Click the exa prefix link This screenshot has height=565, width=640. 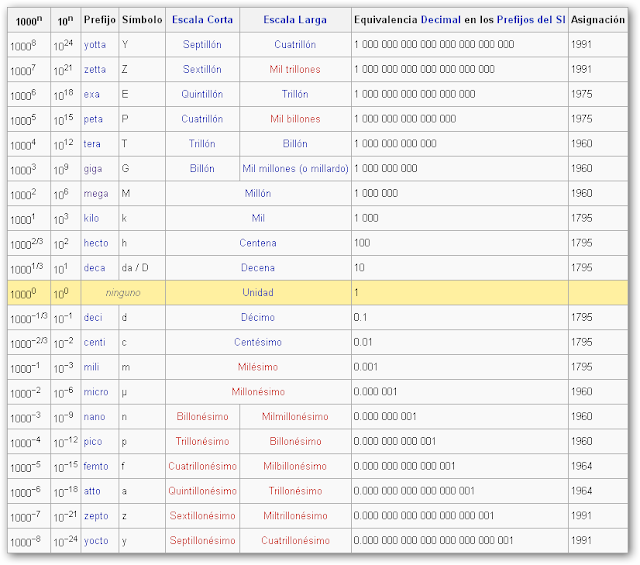point(91,95)
